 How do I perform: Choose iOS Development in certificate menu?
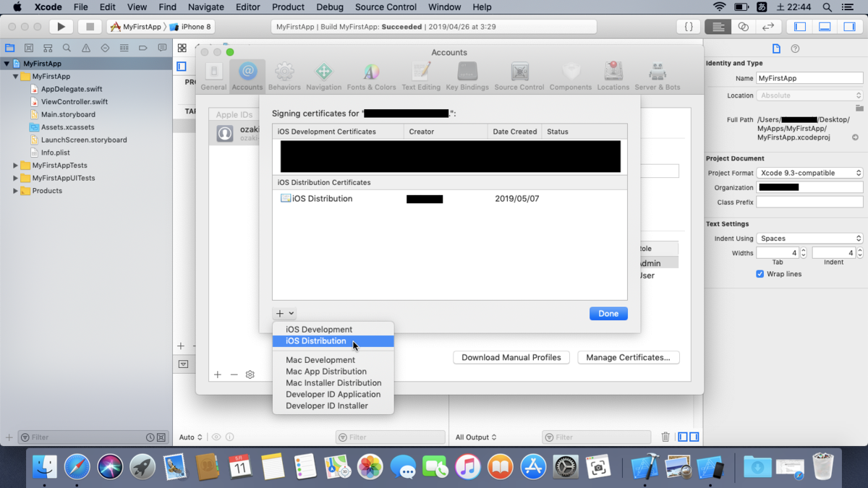(333, 330)
